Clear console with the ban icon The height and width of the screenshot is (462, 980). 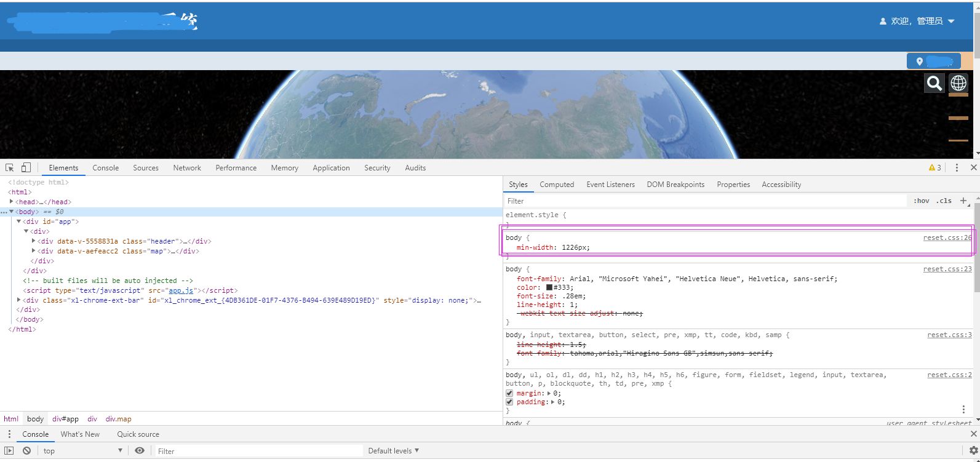27,450
